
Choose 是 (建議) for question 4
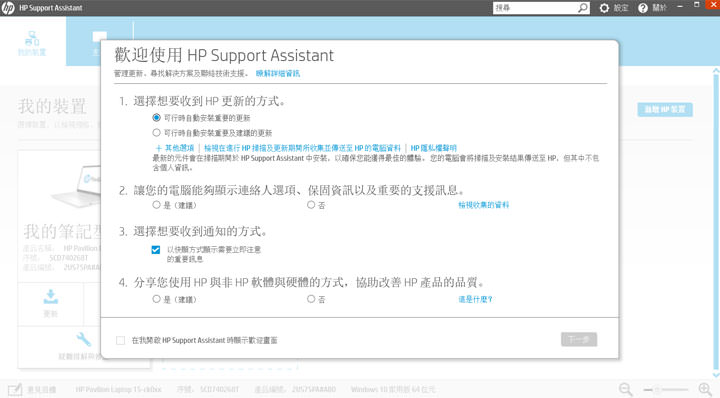click(156, 299)
